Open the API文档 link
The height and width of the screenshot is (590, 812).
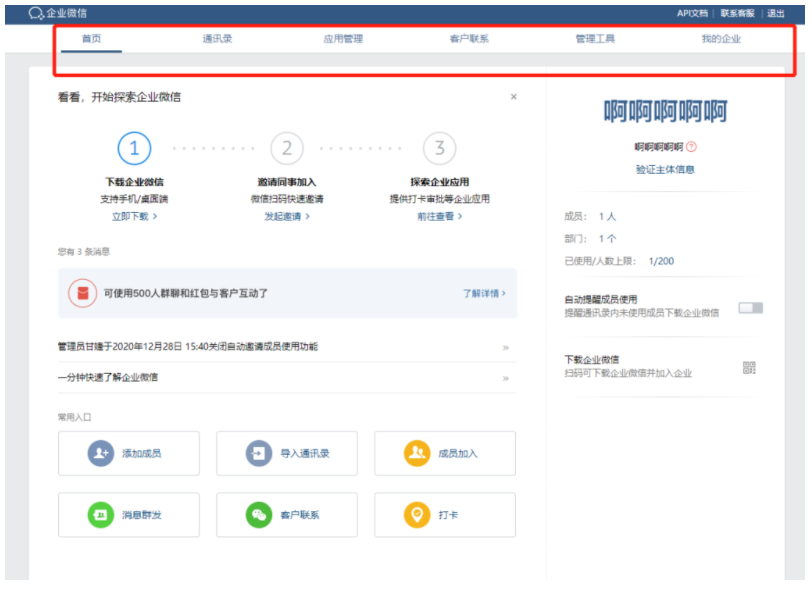(x=692, y=13)
